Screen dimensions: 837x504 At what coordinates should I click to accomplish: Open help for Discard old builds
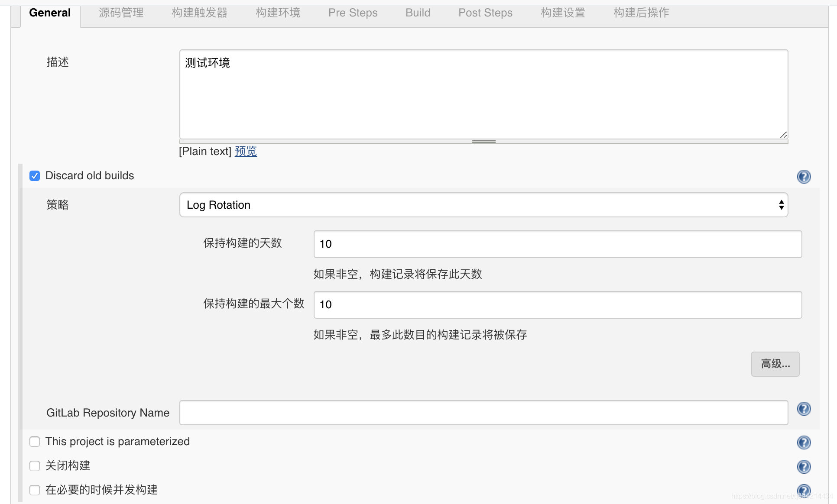pos(804,176)
